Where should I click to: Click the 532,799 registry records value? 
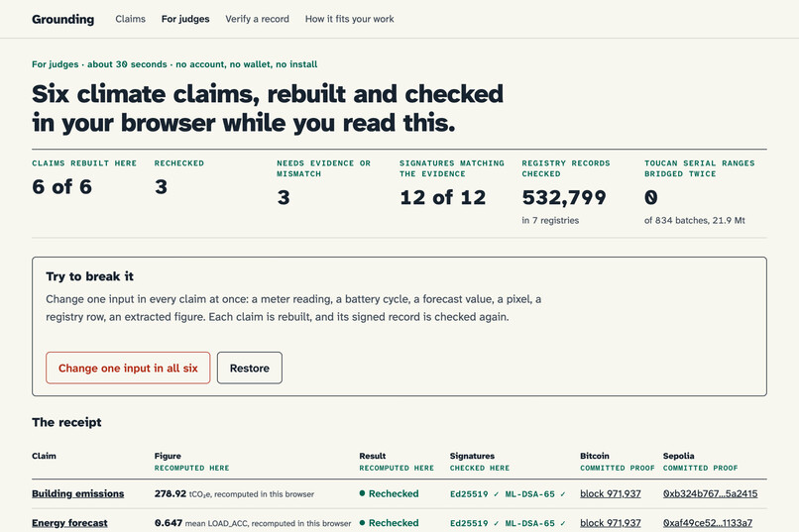[x=564, y=197]
